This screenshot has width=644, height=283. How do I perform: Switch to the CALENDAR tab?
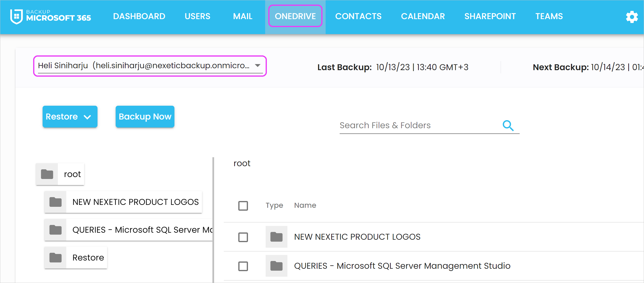pos(422,16)
